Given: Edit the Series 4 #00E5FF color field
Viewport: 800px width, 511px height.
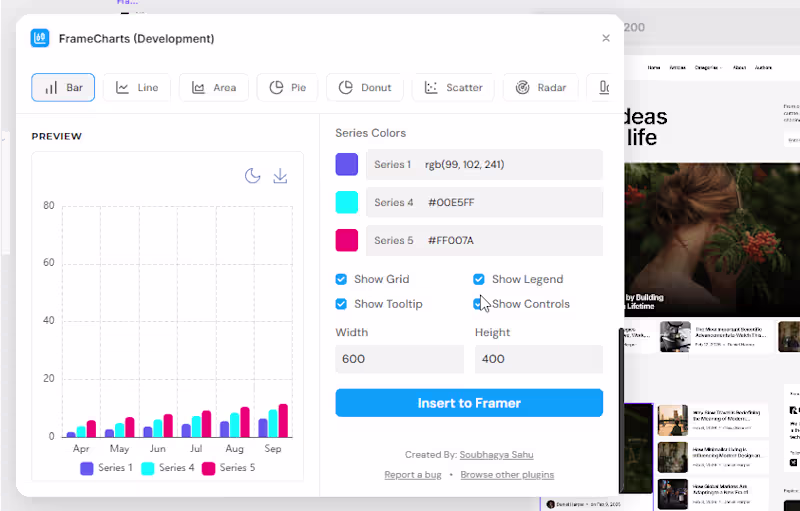Looking at the screenshot, I should click(x=484, y=202).
